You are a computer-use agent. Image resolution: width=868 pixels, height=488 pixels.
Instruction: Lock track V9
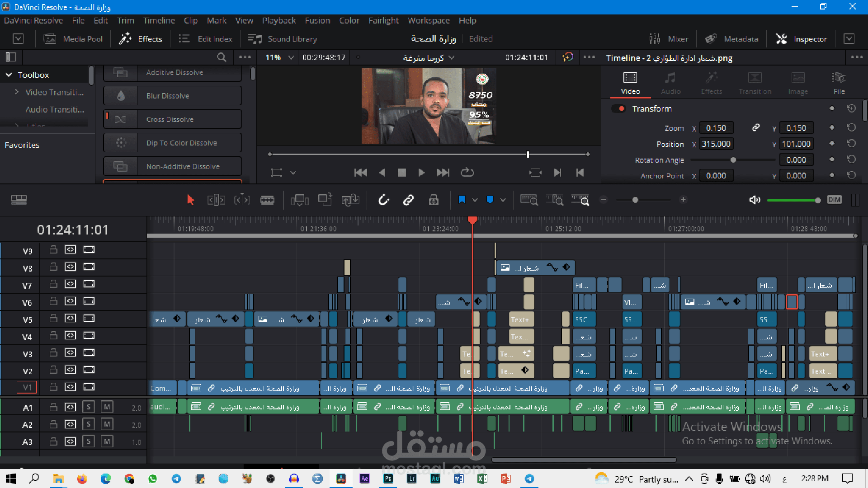point(53,249)
